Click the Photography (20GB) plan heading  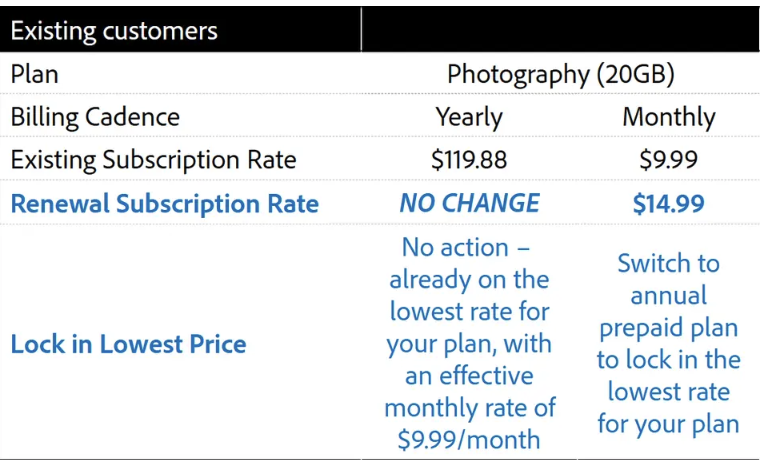[x=560, y=75]
